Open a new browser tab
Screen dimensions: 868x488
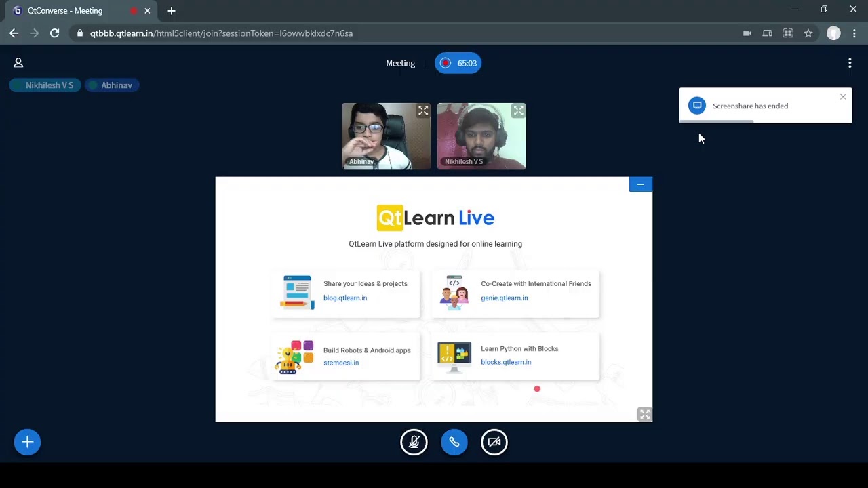[172, 11]
